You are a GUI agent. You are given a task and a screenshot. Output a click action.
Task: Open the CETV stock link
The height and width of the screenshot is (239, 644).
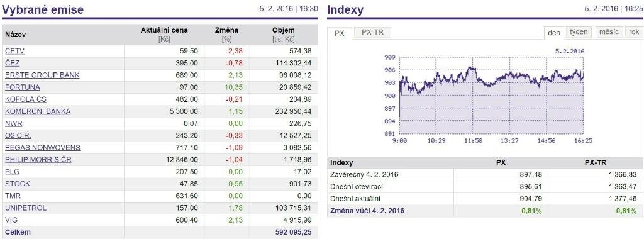click(x=15, y=52)
